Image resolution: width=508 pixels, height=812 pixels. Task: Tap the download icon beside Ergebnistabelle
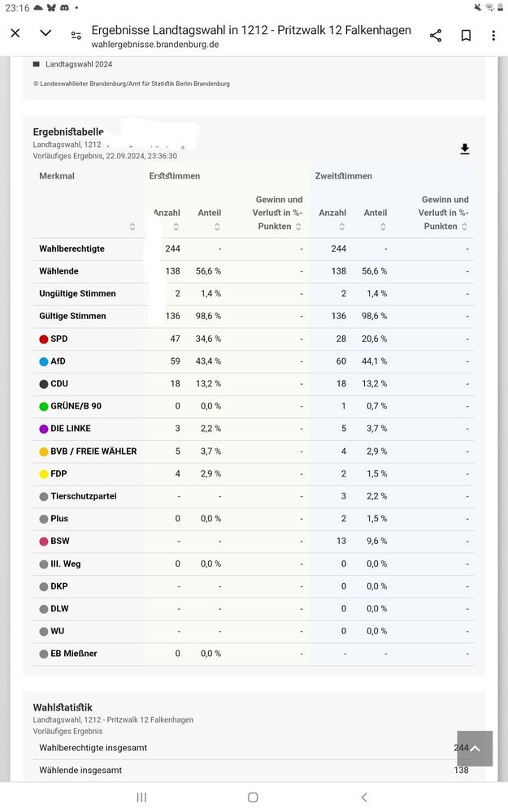pos(464,149)
